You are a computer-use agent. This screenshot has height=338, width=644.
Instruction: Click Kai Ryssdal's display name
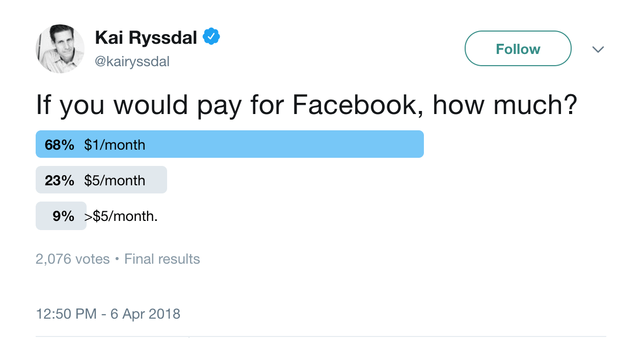pos(147,36)
